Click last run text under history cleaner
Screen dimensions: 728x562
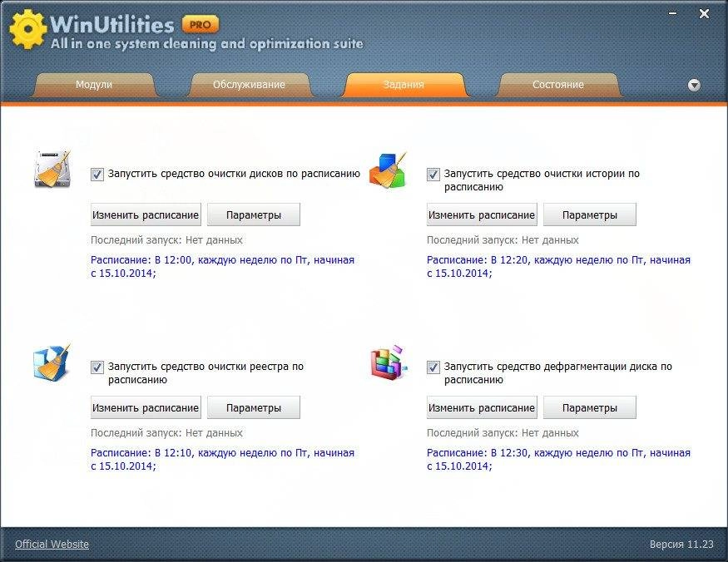pos(503,240)
